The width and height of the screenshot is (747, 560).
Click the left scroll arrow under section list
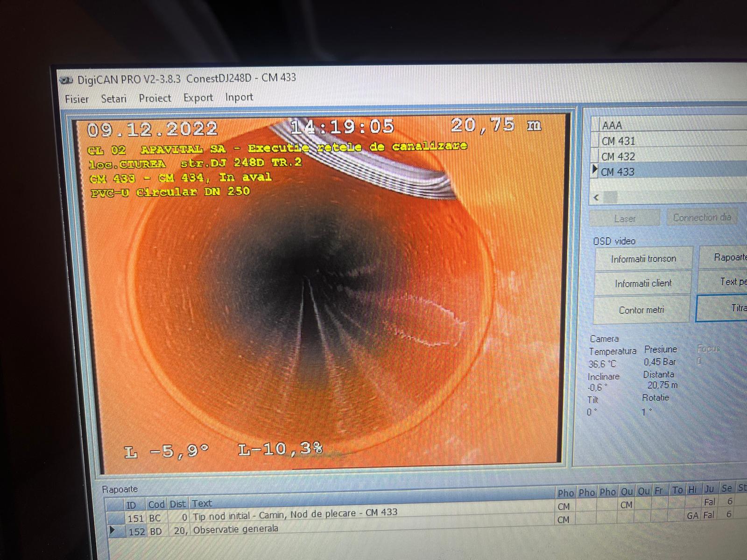point(596,197)
